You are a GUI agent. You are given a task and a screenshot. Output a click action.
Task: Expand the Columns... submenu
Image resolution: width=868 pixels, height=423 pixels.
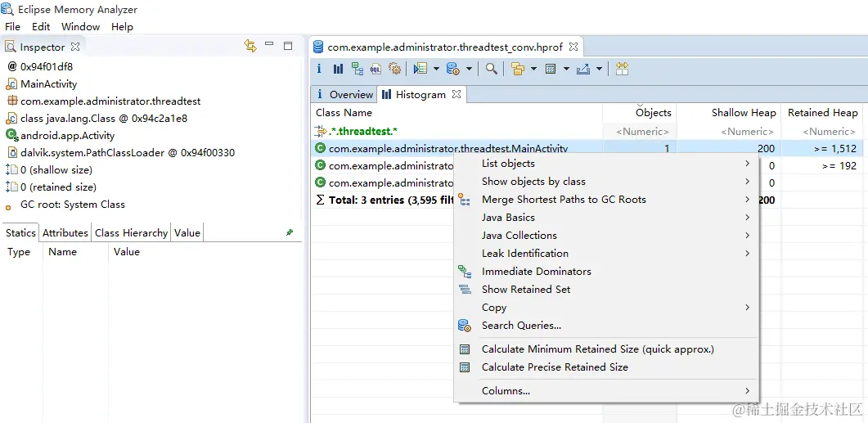click(x=747, y=391)
